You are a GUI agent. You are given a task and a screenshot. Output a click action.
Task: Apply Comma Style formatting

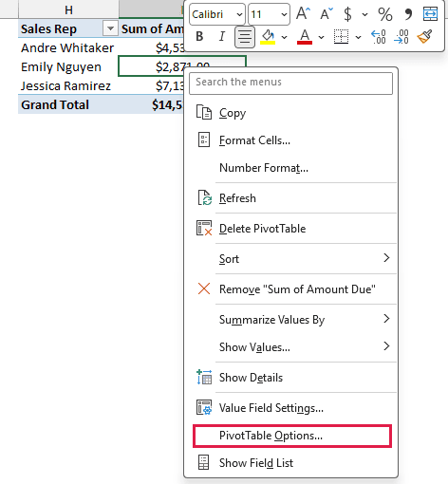408,14
